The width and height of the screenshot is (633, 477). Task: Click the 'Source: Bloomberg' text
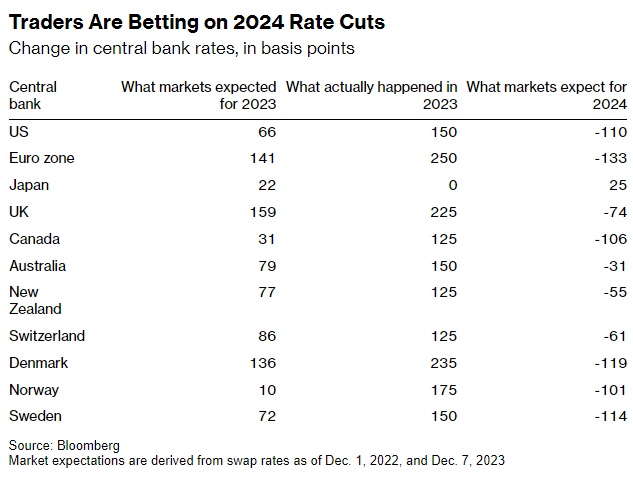64,445
